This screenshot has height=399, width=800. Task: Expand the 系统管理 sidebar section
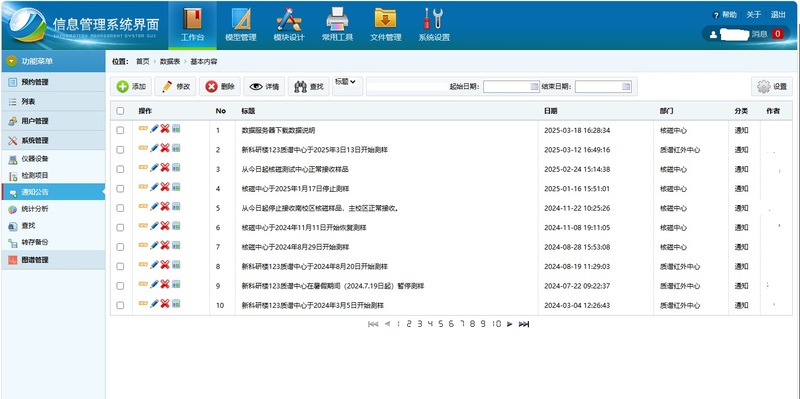coord(53,140)
